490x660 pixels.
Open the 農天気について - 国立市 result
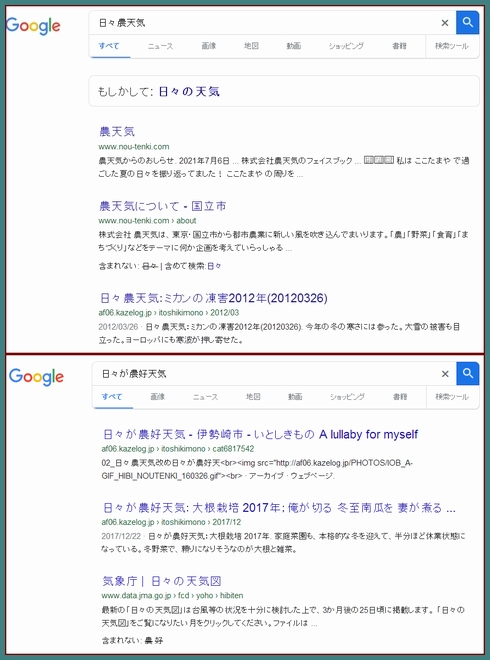(x=163, y=206)
